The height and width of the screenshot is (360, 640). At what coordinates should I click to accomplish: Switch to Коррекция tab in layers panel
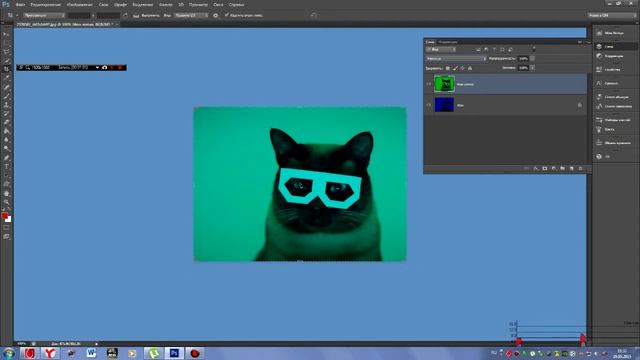(x=448, y=42)
